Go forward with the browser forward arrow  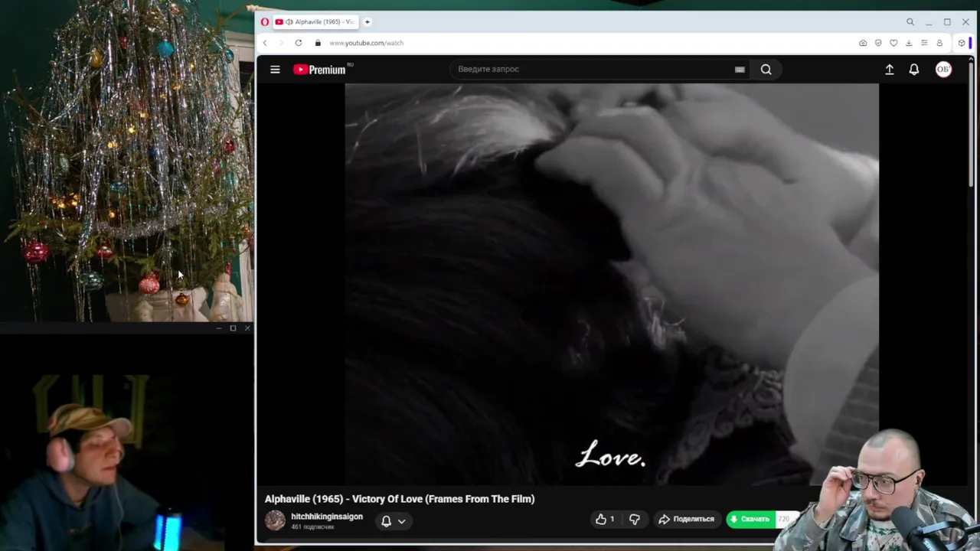tap(281, 43)
